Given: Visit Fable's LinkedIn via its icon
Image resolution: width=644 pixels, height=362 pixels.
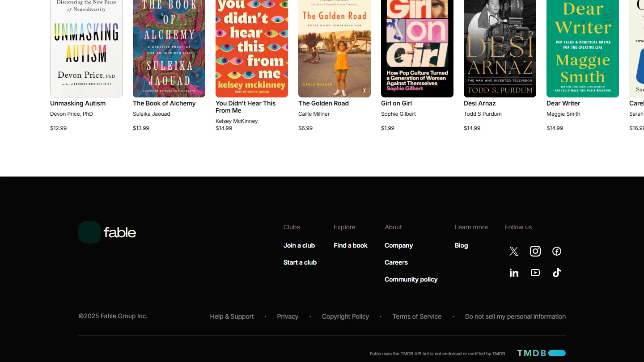Looking at the screenshot, I should pyautogui.click(x=514, y=273).
